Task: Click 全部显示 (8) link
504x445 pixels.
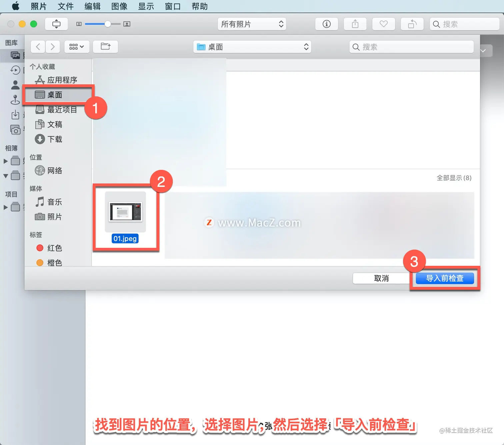Action: pos(454,178)
